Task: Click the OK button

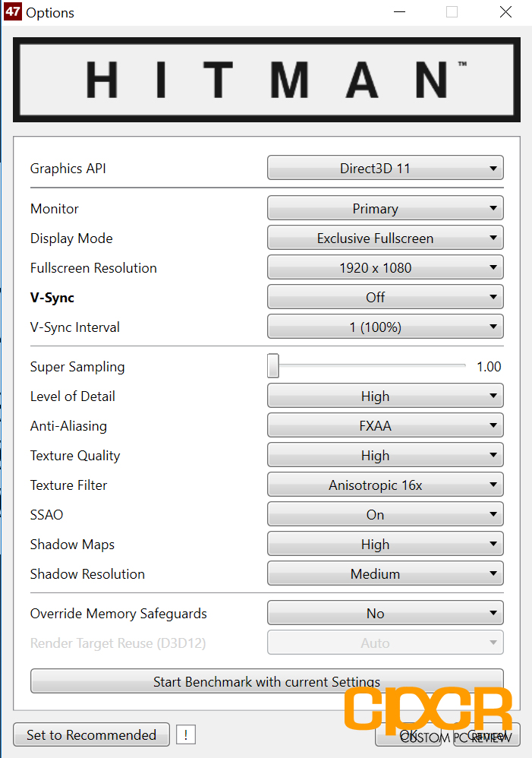Action: [410, 734]
